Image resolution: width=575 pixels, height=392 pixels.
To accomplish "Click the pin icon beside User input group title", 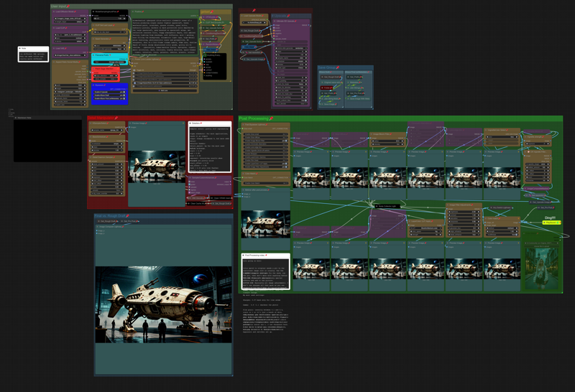I will point(68,6).
